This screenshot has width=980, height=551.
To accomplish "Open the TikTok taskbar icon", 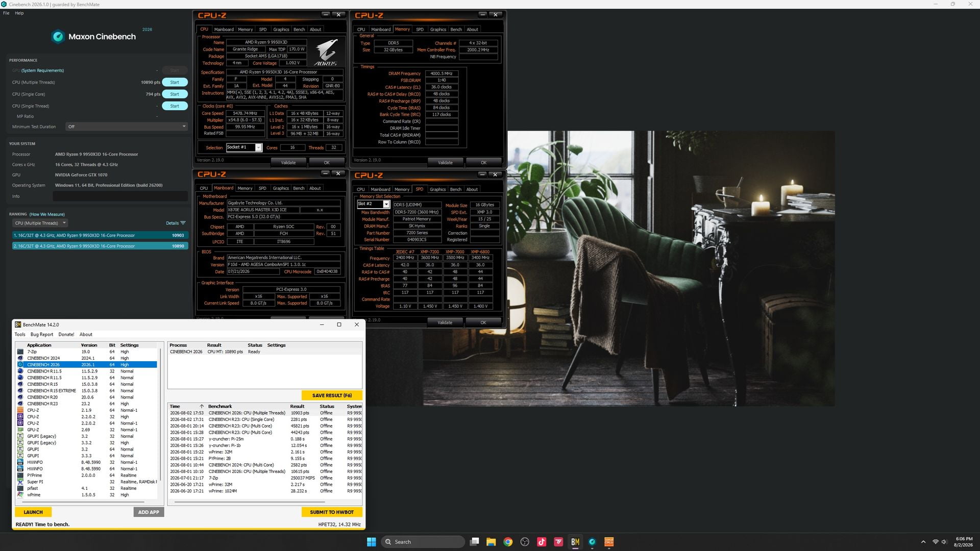I will 542,542.
